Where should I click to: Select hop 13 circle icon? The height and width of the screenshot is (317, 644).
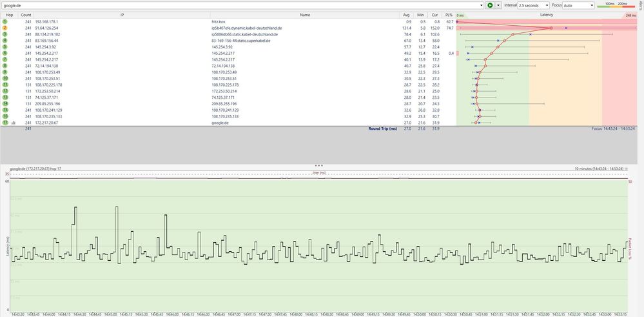coord(5,97)
